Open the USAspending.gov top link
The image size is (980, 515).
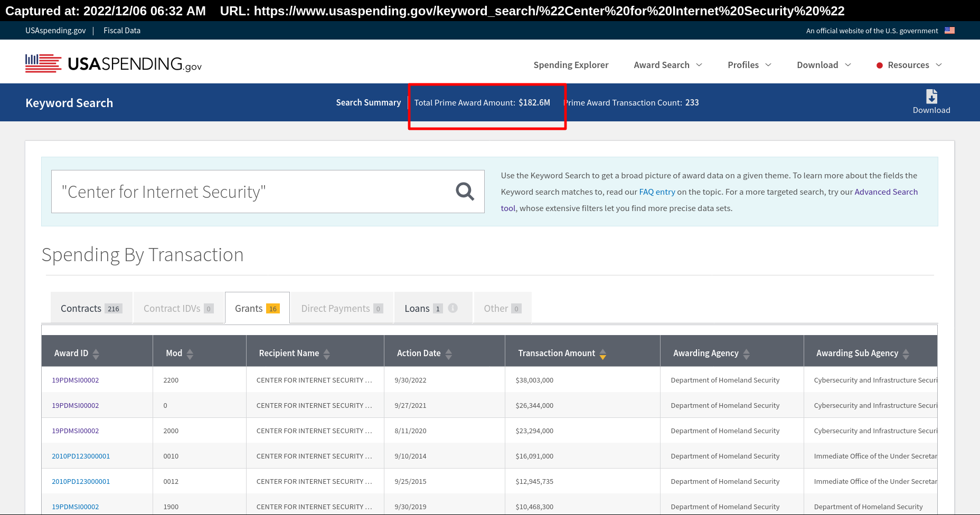(x=55, y=31)
